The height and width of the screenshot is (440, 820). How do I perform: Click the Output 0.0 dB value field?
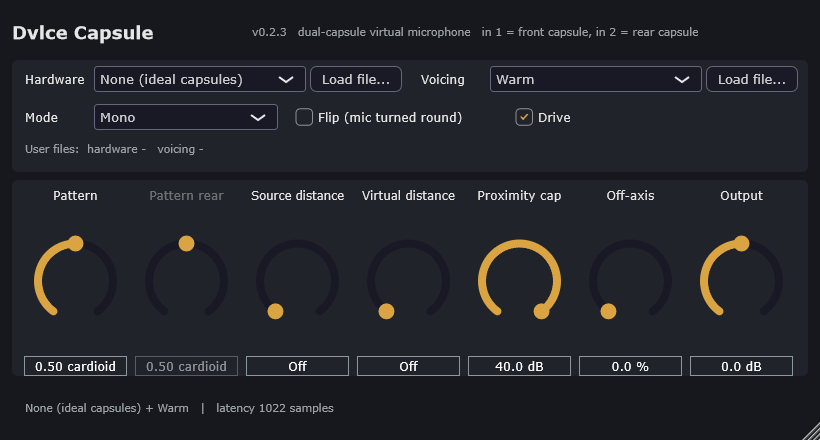click(x=741, y=366)
